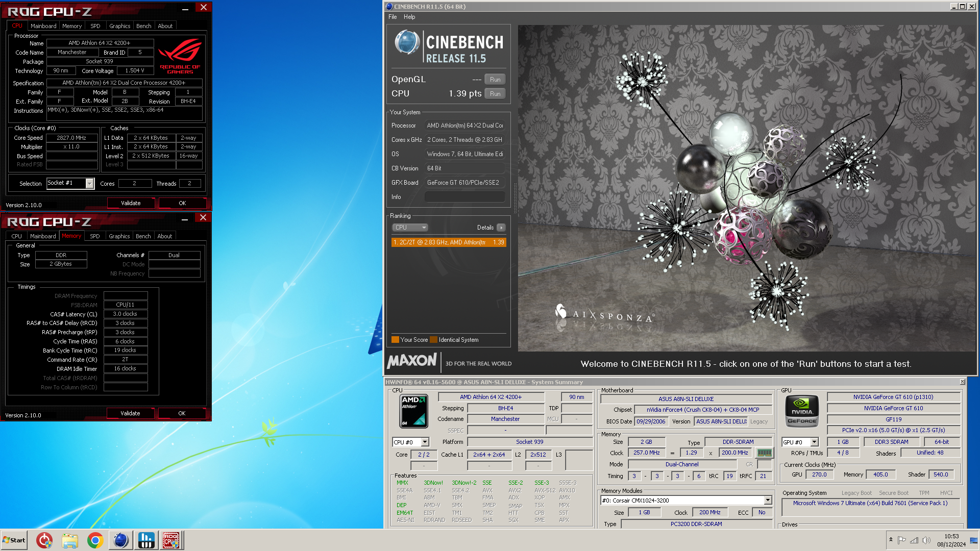The height and width of the screenshot is (551, 980).
Task: Open About tab in lower CPU-Z window
Action: pyautogui.click(x=165, y=236)
